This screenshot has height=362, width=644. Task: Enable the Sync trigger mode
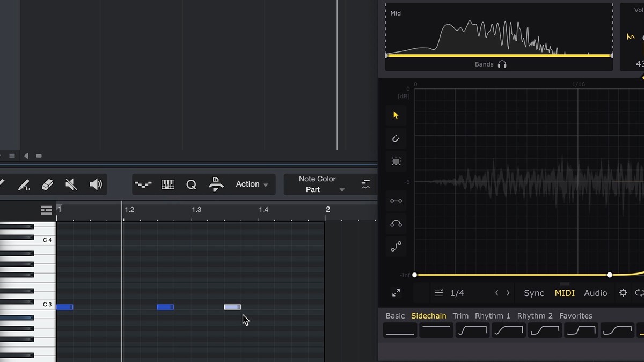(x=534, y=293)
